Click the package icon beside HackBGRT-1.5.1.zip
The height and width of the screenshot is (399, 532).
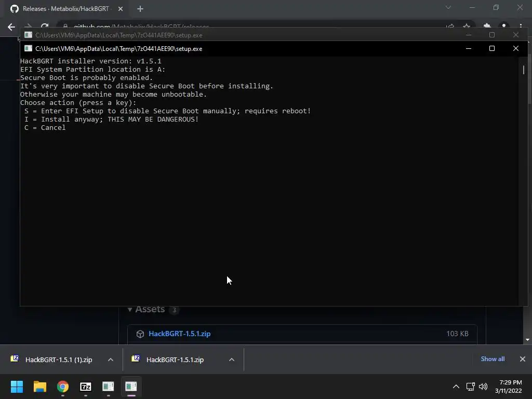[x=140, y=334]
